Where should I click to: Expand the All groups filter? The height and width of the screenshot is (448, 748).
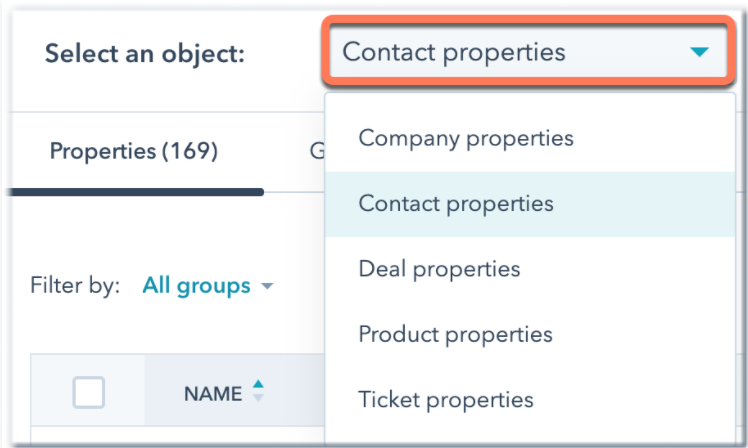(197, 286)
